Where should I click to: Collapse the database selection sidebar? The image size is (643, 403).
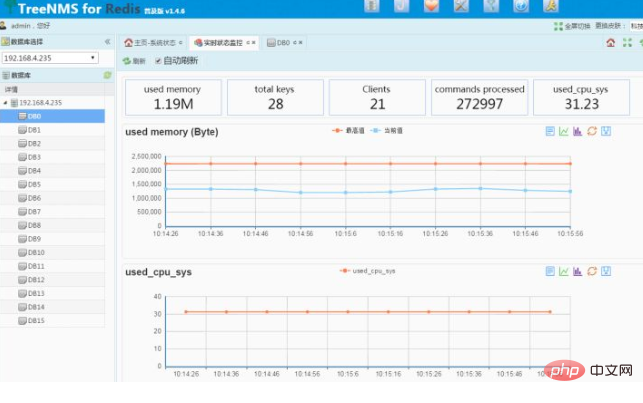click(x=107, y=41)
